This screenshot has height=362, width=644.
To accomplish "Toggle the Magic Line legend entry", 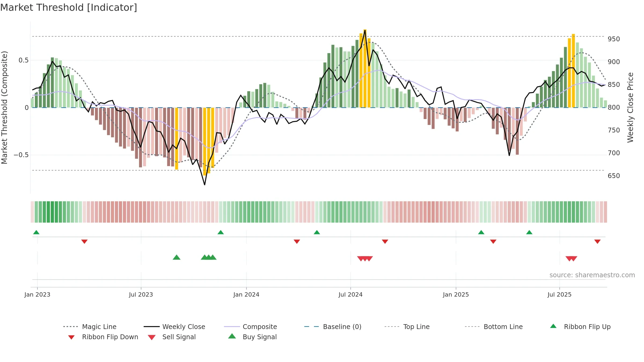I will tap(90, 327).
